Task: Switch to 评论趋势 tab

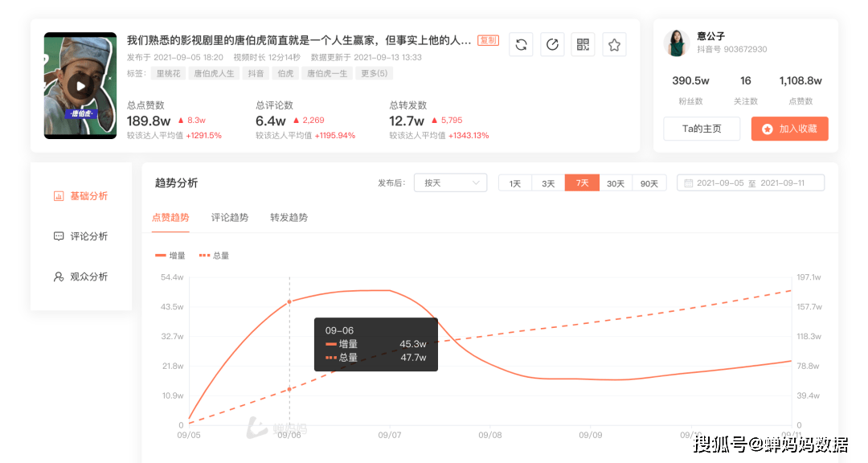Action: pos(230,218)
